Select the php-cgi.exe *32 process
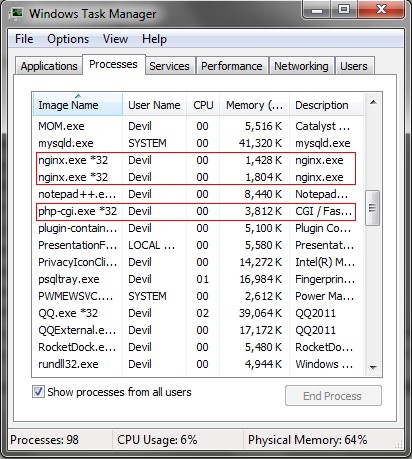This screenshot has width=412, height=459. (x=198, y=211)
